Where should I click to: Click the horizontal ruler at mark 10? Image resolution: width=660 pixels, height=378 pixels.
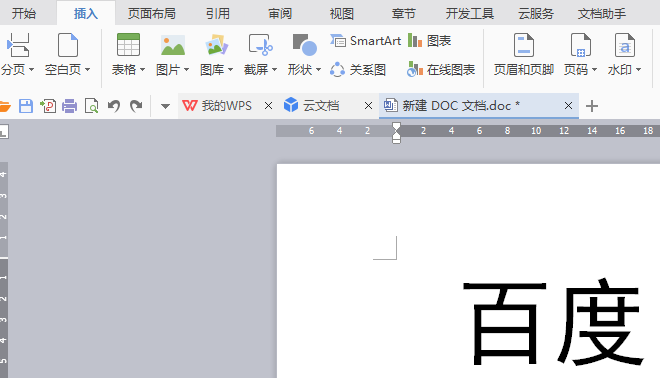pos(536,131)
